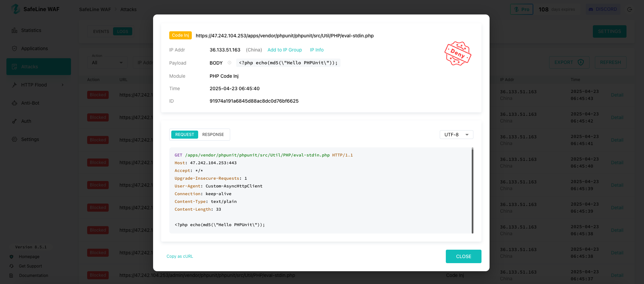Viewport: 644px width, 284px height.
Task: Open Detail for the 06:45:42 log row
Action: point(617,117)
